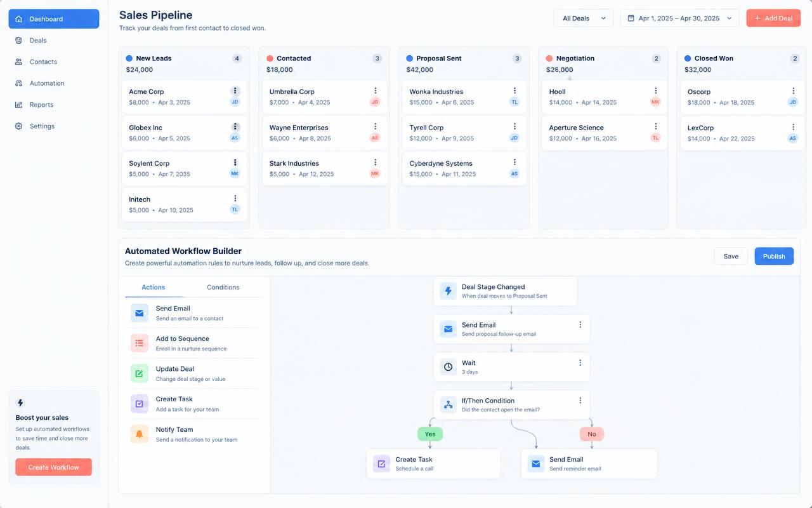Open options menu on Oscorp card
Screen dimensions: 812x508
point(793,91)
